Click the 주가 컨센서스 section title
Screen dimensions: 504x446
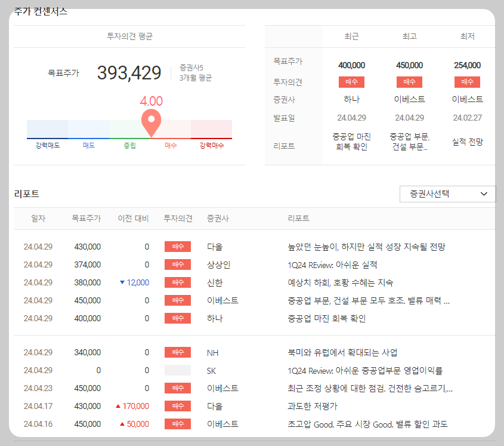[x=41, y=11]
